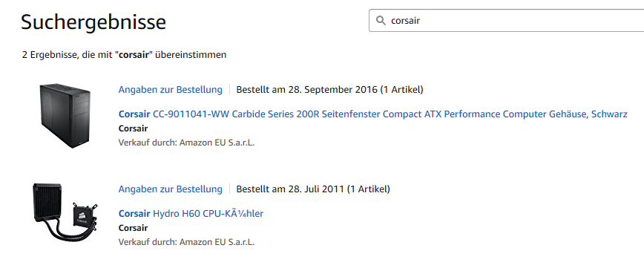644x268 pixels.
Task: Click the Corsair brand label under Hydro H60
Action: click(x=133, y=228)
